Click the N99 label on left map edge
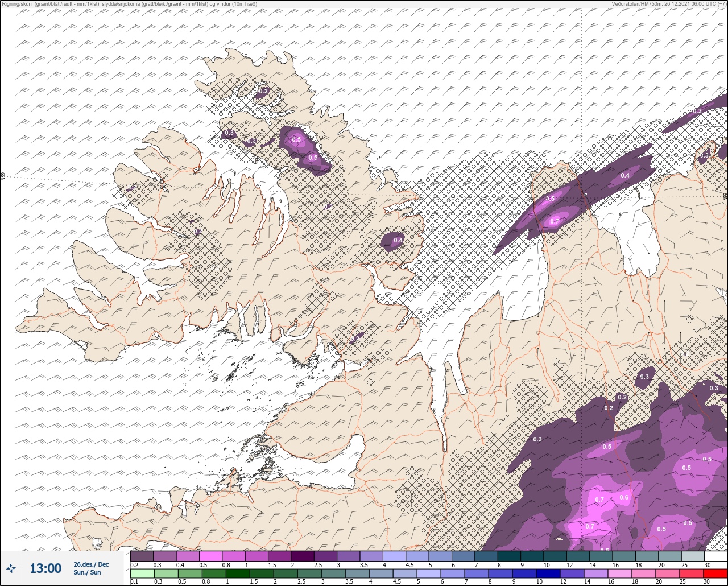 tap(3, 177)
